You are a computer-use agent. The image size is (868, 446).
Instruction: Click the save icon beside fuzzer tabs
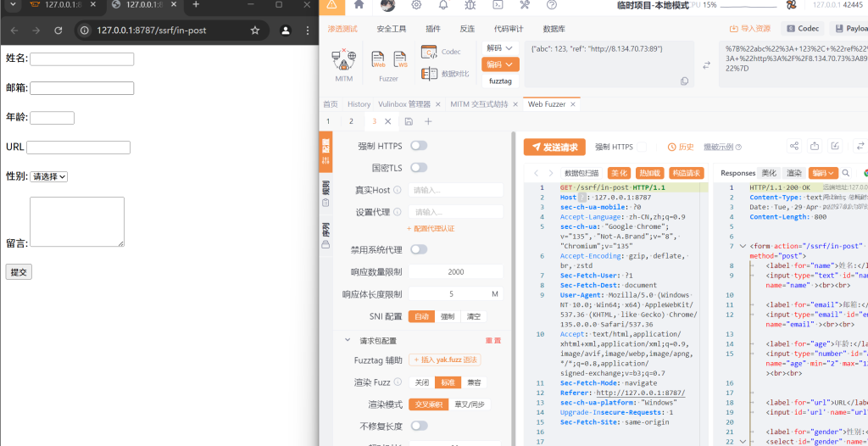pyautogui.click(x=409, y=121)
